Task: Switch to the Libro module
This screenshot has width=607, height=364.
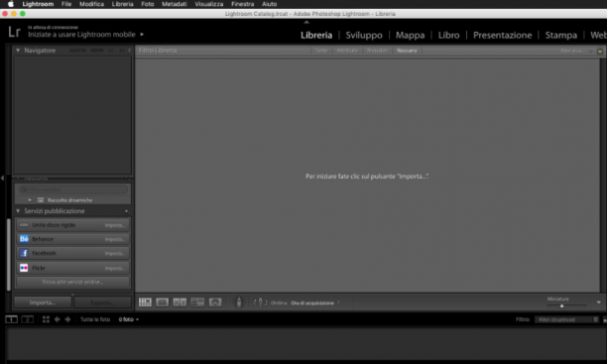Action: pyautogui.click(x=448, y=36)
